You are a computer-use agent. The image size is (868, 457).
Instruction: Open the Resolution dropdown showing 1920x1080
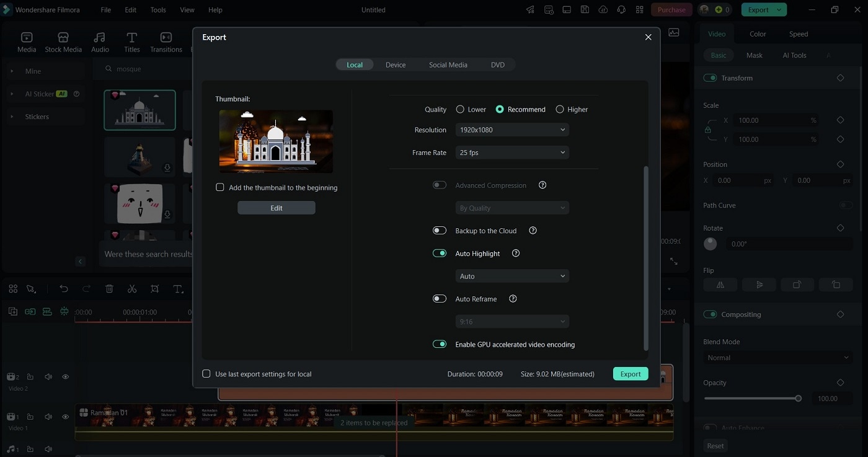click(x=512, y=130)
